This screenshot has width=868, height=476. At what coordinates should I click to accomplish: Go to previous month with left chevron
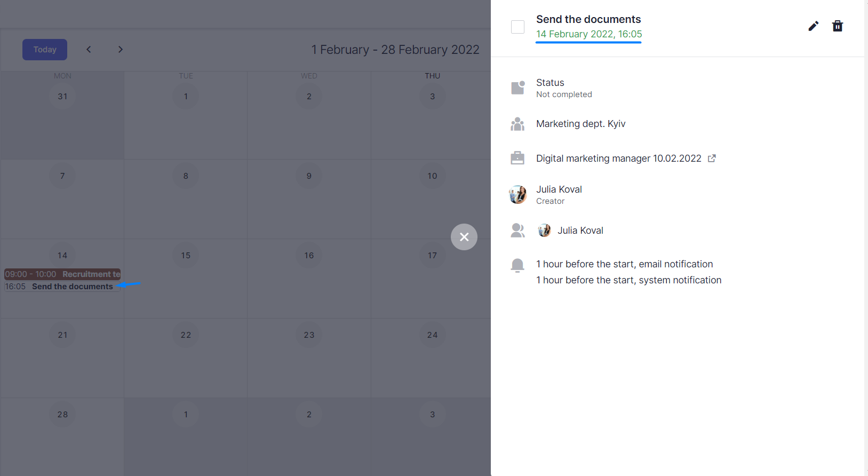89,50
